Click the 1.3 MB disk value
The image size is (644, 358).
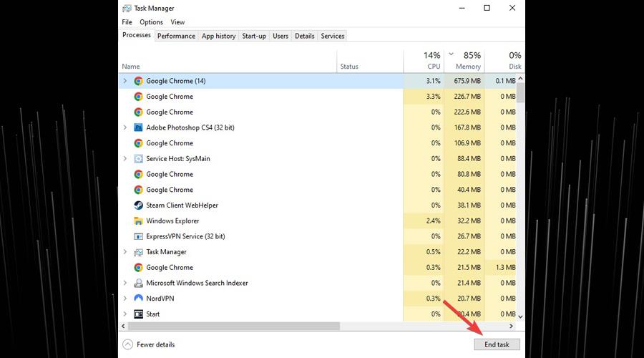point(505,267)
